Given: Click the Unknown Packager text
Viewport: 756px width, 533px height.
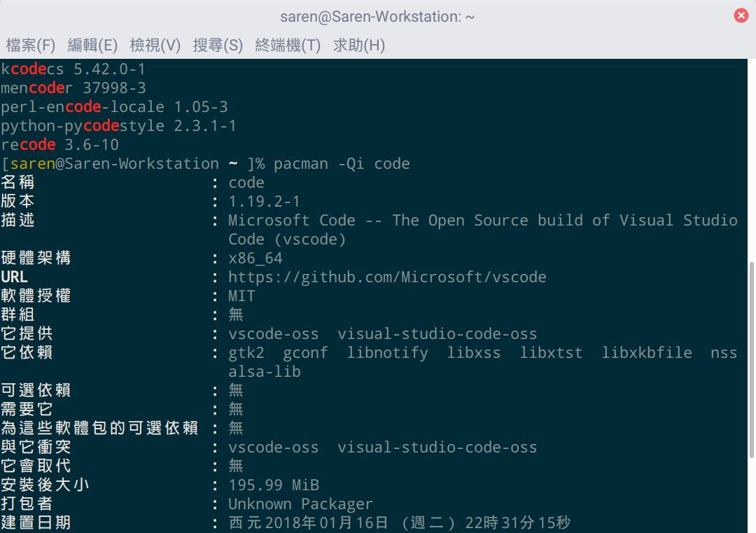Looking at the screenshot, I should tap(300, 504).
